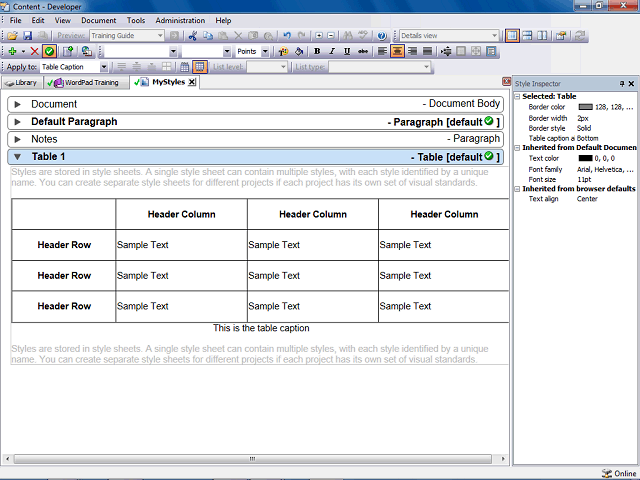Click the globe publish icon
The image size is (640, 480).
tap(87, 51)
